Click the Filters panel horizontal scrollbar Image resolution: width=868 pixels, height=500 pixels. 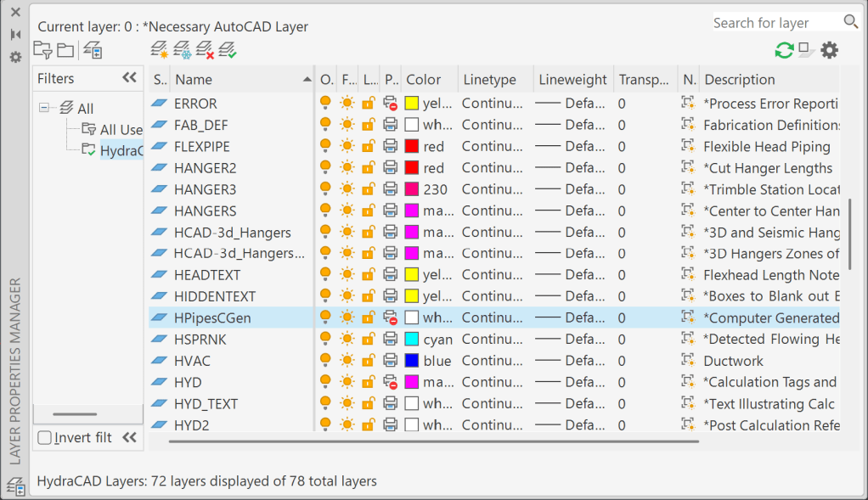(x=75, y=413)
